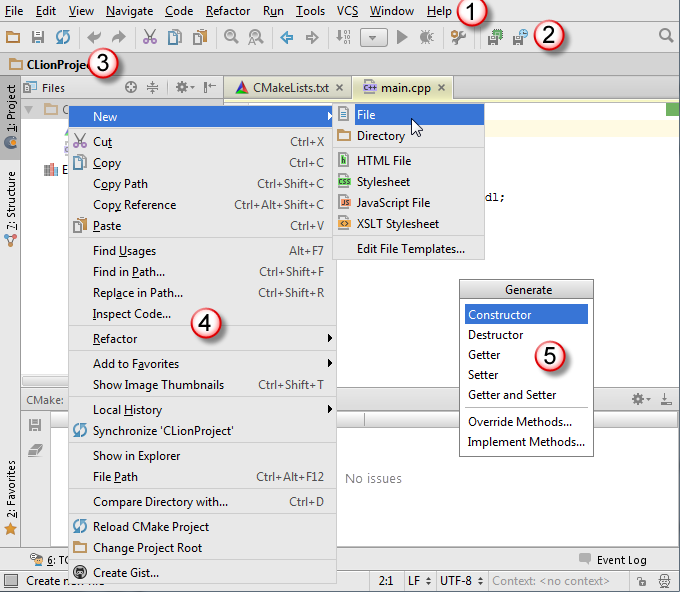Click Synchronize icon in toolbar
The image size is (680, 592).
coord(63,37)
